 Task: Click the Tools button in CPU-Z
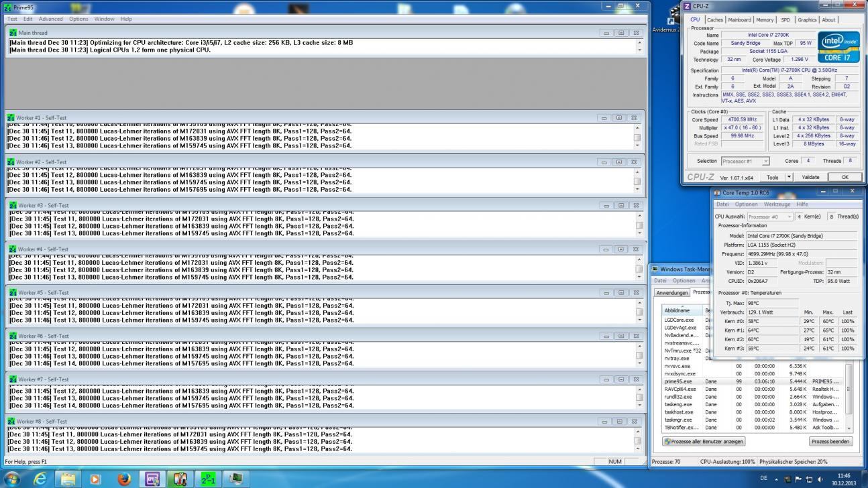[x=773, y=177]
